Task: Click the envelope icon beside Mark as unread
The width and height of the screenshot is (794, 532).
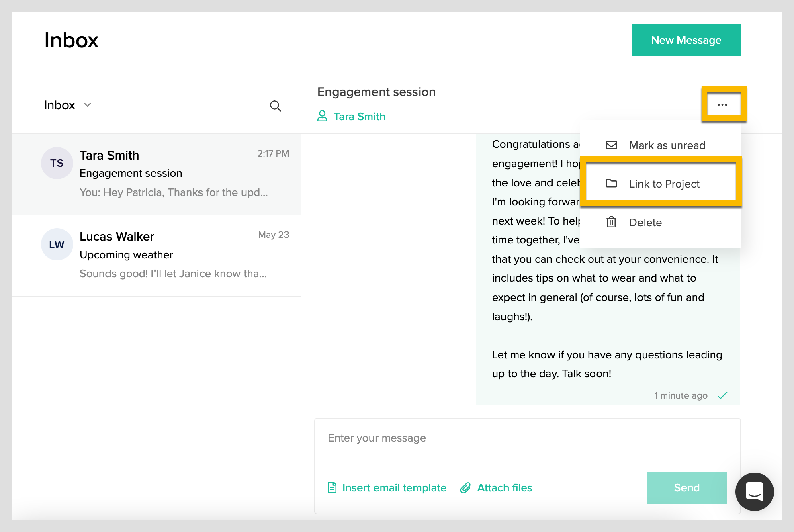Action: click(611, 145)
